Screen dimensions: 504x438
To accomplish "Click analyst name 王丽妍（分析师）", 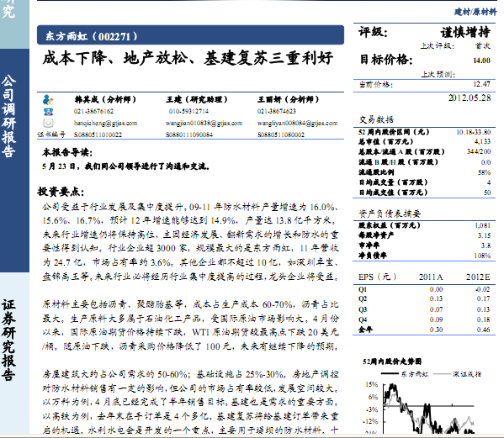I will (x=289, y=99).
